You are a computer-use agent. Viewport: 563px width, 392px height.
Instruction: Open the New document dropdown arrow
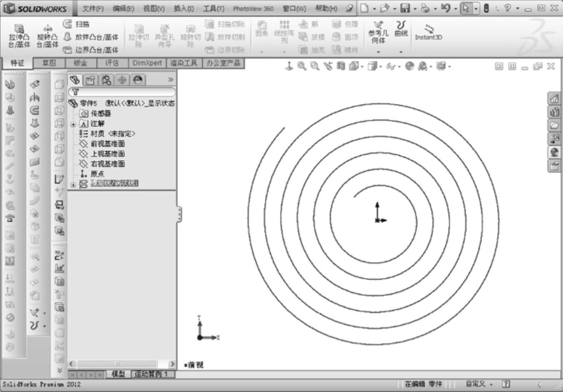(x=374, y=8)
